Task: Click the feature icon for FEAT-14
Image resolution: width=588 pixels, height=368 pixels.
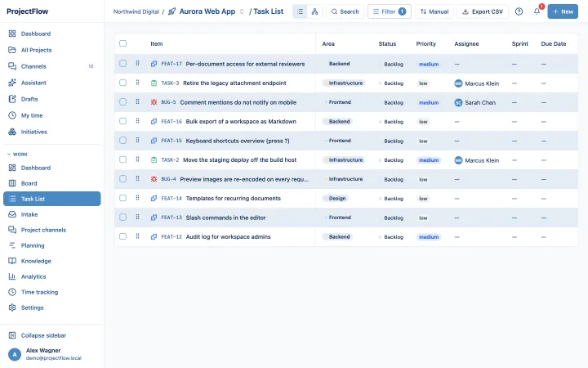Action: [154, 198]
